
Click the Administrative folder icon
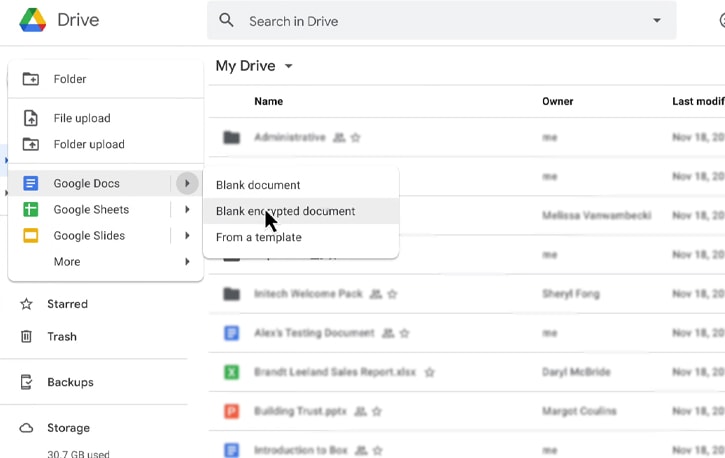point(232,137)
